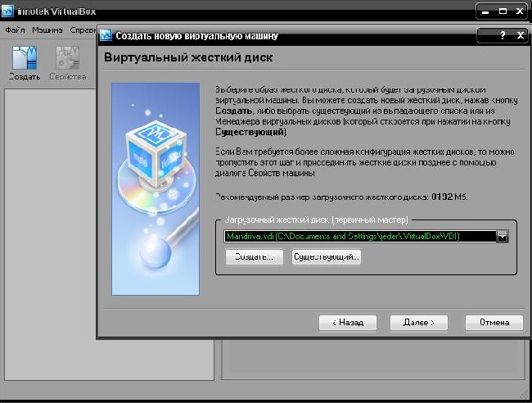Go back with the Назад button
Viewport: 532px width, 403px height.
tap(348, 323)
